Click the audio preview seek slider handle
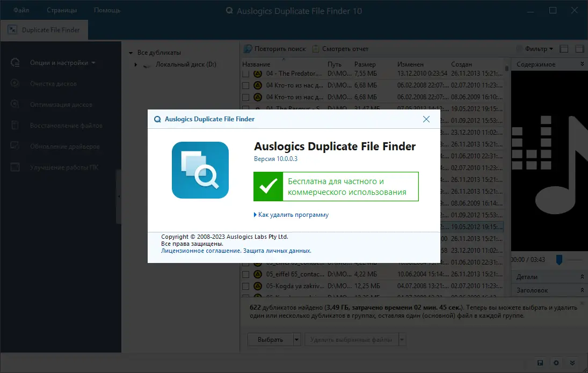588x373 pixels. pyautogui.click(x=559, y=260)
